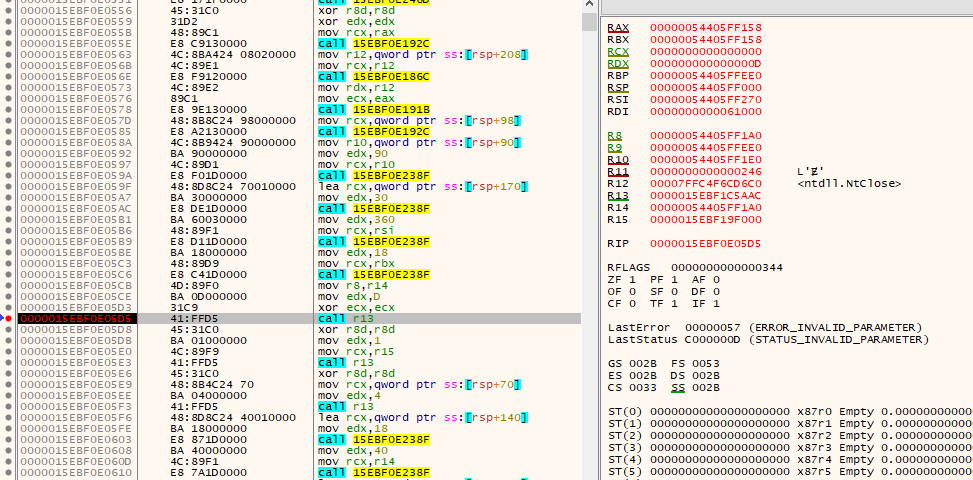Select the RSI register value 00000054405FF270
Viewport: 973px width, 480px height.
706,99
